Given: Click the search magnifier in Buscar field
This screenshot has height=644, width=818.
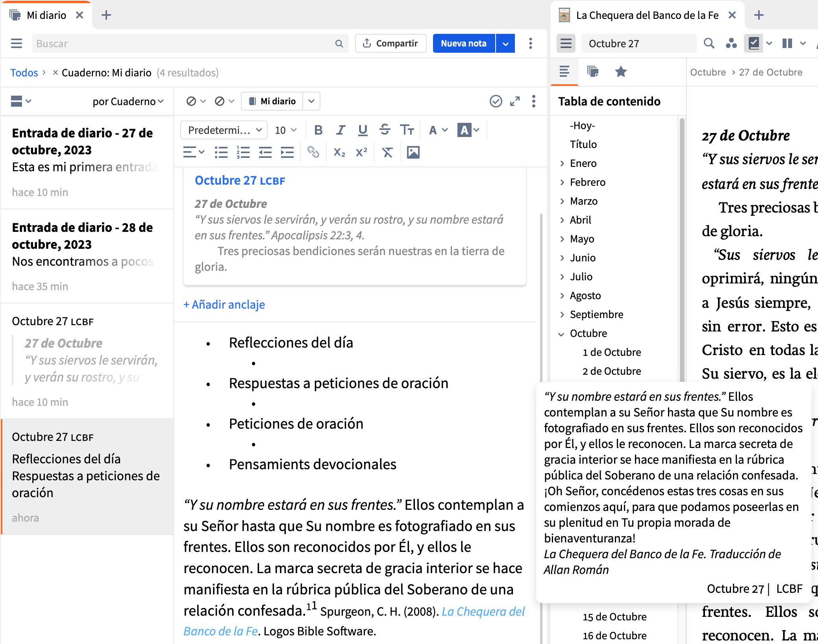Looking at the screenshot, I should click(x=339, y=43).
